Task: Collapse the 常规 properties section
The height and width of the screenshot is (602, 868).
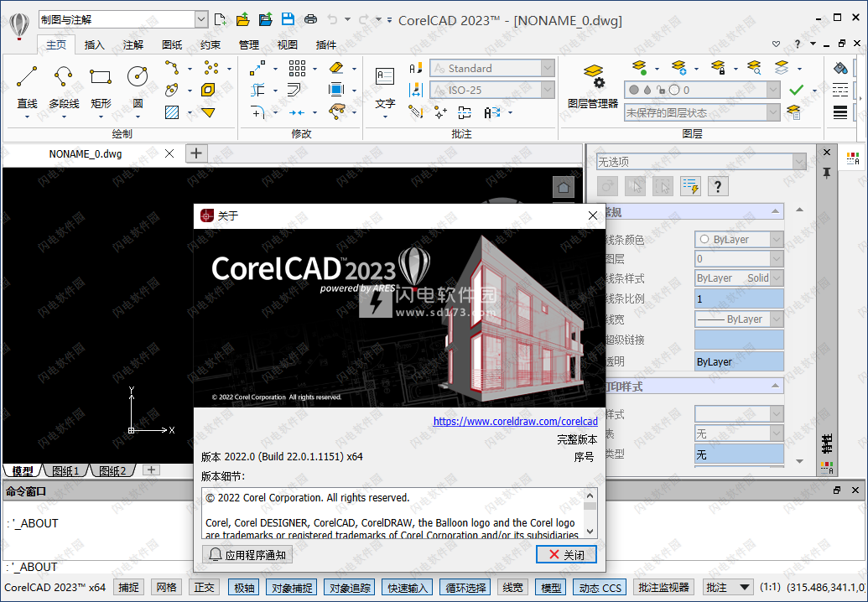Action: click(x=776, y=211)
